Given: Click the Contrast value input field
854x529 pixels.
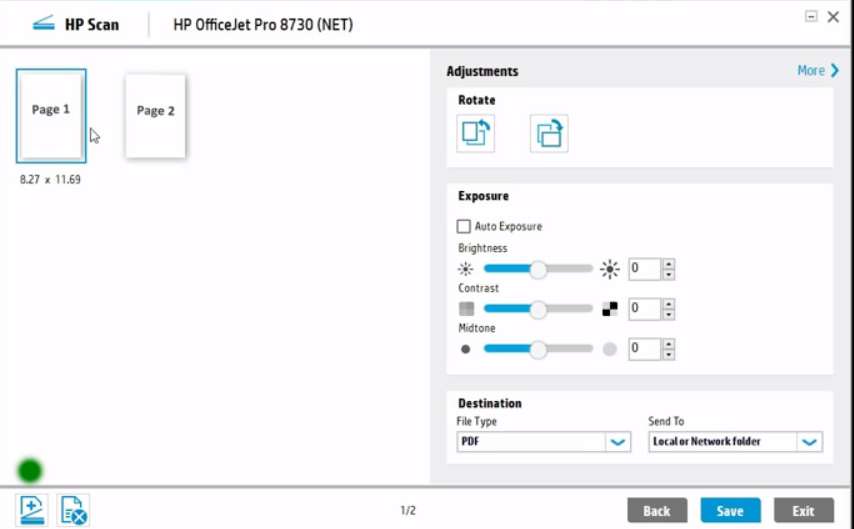Looking at the screenshot, I should click(x=644, y=309).
